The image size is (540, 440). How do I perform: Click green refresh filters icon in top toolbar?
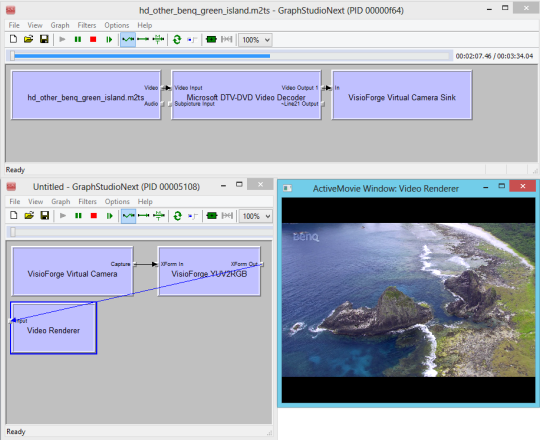pos(177,39)
